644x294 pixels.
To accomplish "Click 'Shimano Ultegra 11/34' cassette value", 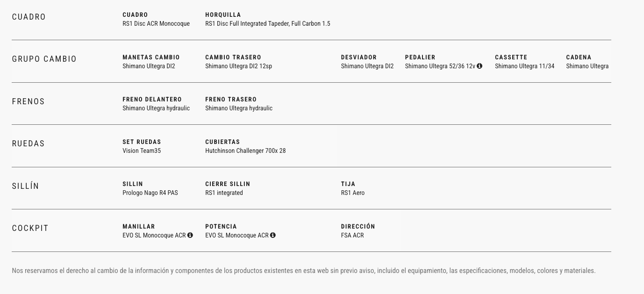I will (524, 66).
